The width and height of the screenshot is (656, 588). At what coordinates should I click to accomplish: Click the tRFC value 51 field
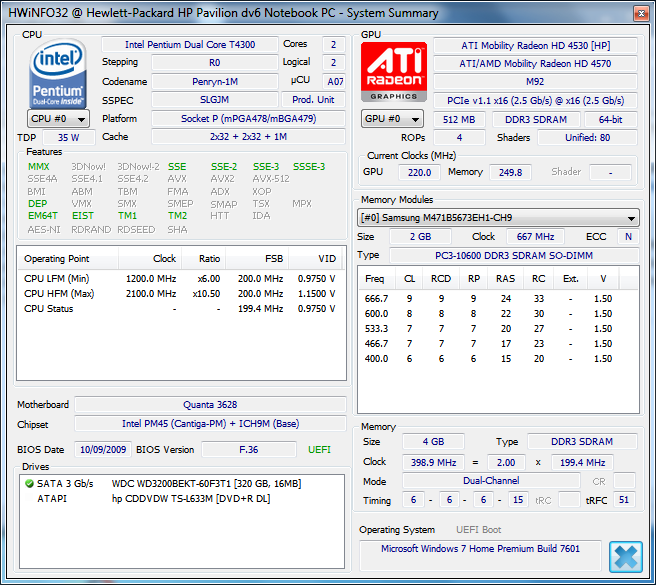click(x=624, y=500)
